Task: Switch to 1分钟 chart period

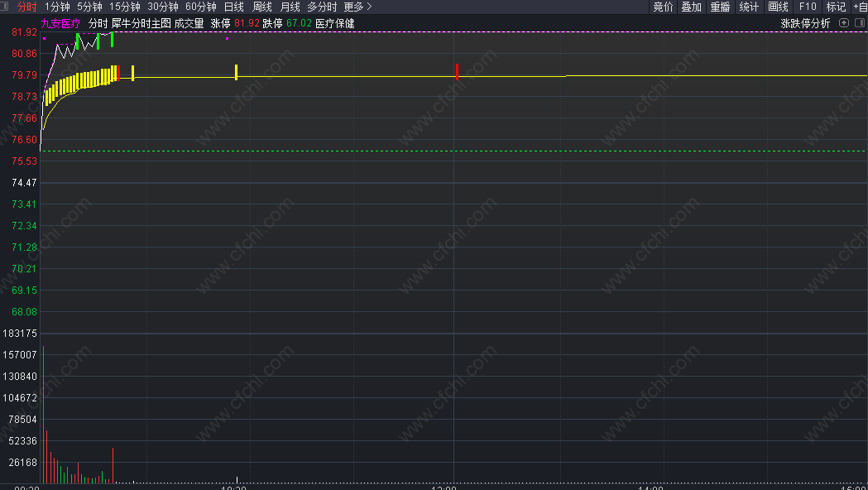Action: click(x=57, y=7)
